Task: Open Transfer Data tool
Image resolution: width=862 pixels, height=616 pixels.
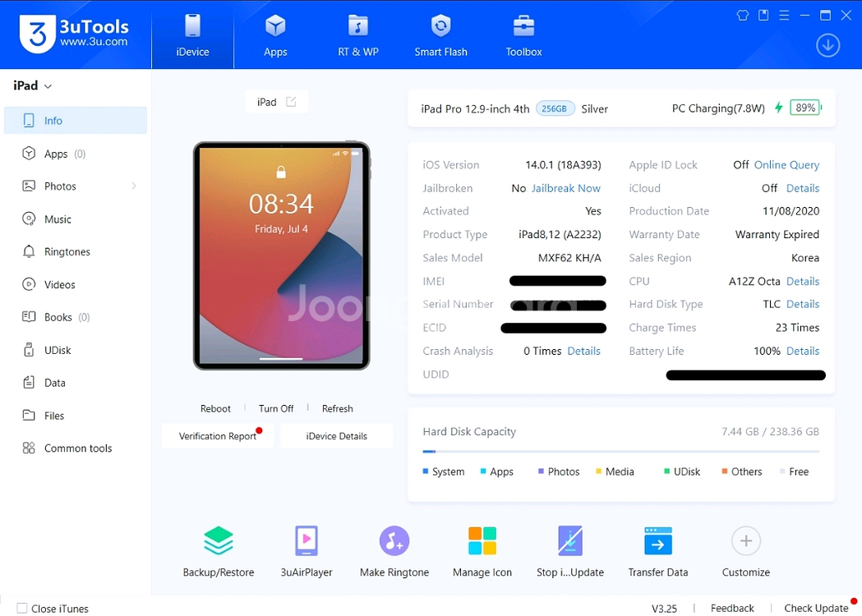Action: [x=658, y=552]
